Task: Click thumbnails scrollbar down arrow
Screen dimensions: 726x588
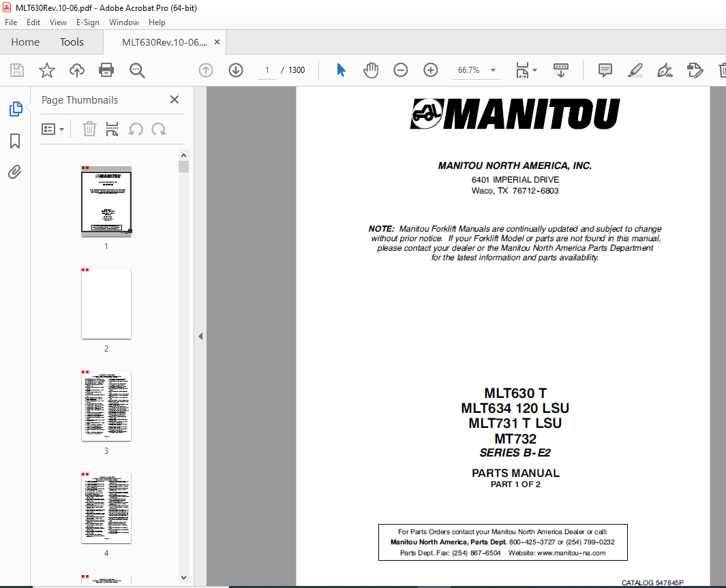Action: click(x=183, y=577)
